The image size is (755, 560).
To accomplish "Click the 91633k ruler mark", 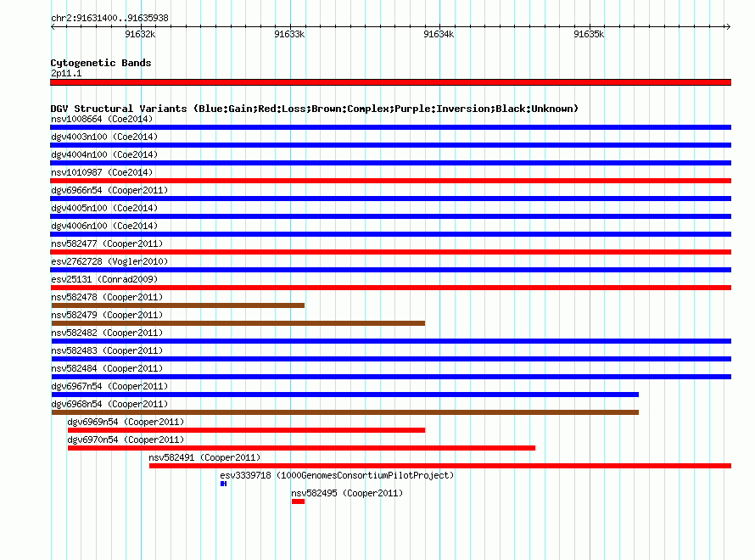I will [x=289, y=34].
